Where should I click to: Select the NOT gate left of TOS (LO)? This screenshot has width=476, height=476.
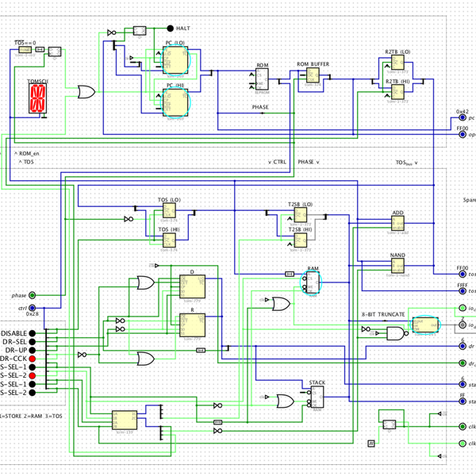tap(129, 219)
